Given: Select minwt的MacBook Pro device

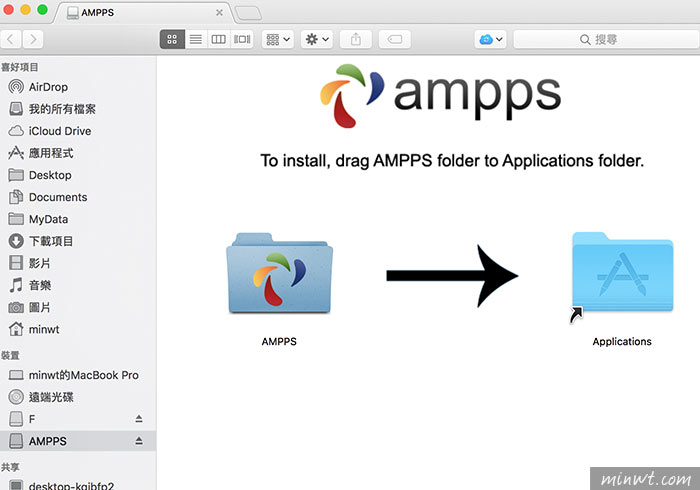Looking at the screenshot, I should pyautogui.click(x=78, y=375).
